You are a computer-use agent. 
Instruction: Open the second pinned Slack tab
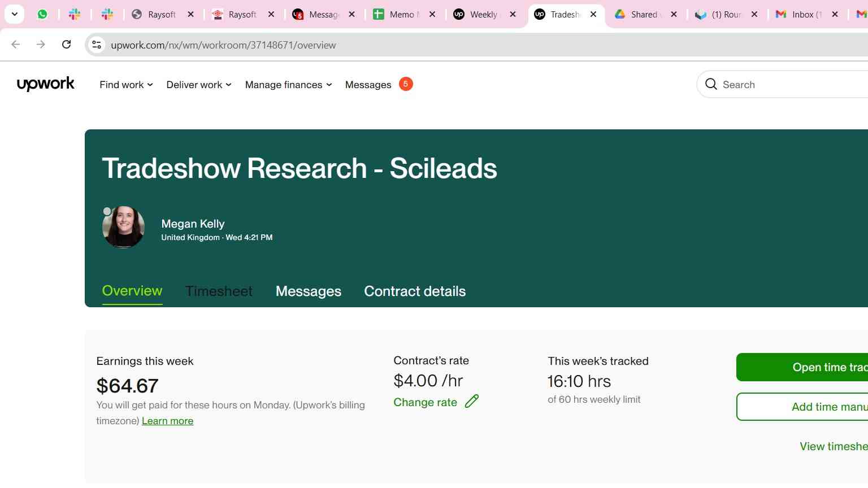pos(107,14)
